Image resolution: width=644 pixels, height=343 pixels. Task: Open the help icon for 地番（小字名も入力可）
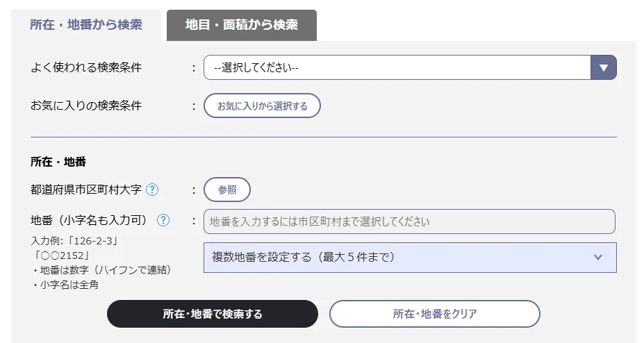(163, 220)
